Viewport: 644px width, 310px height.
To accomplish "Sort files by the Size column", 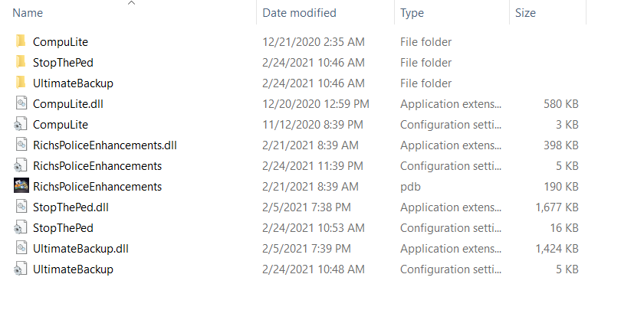I will 525,13.
